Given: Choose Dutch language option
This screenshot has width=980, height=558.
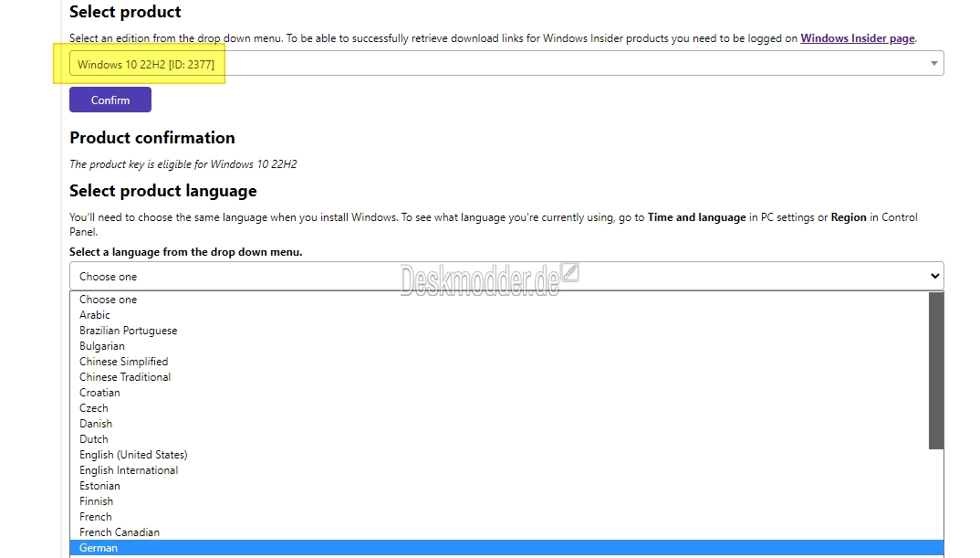Looking at the screenshot, I should (499, 439).
